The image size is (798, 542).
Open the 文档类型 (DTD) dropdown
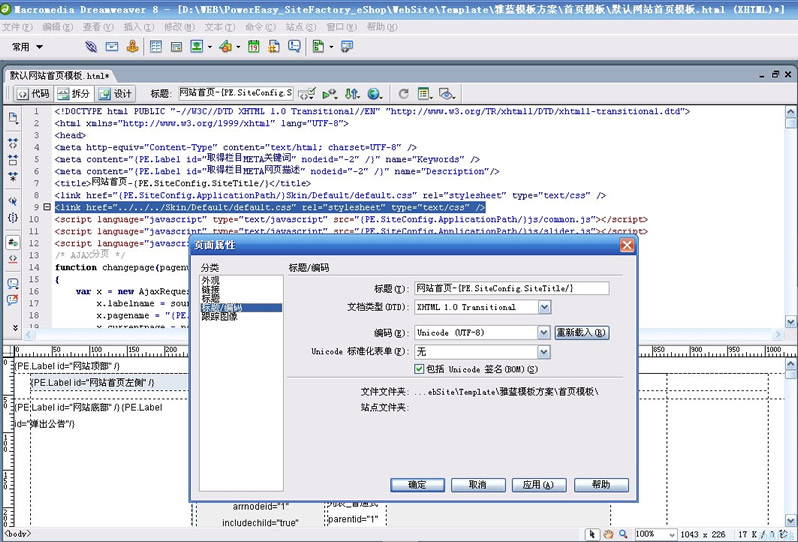point(544,307)
